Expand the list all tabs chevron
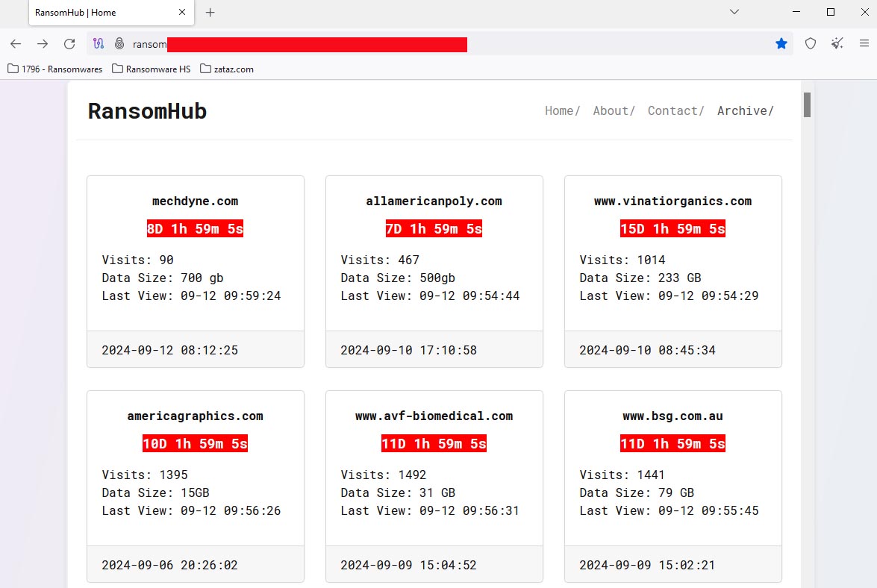 (734, 12)
